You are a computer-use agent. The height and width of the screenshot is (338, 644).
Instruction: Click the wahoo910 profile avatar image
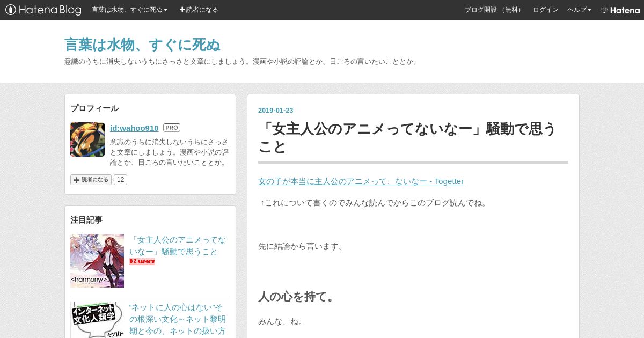coord(87,139)
